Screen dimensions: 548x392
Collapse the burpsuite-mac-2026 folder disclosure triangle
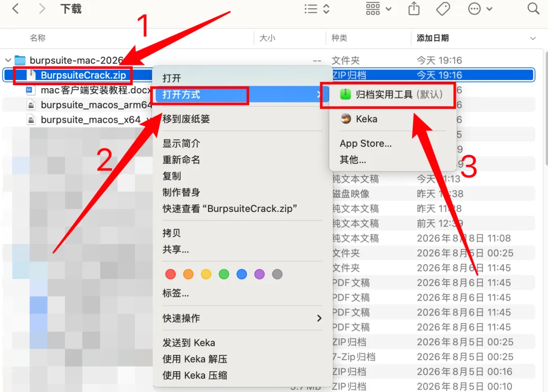point(8,60)
